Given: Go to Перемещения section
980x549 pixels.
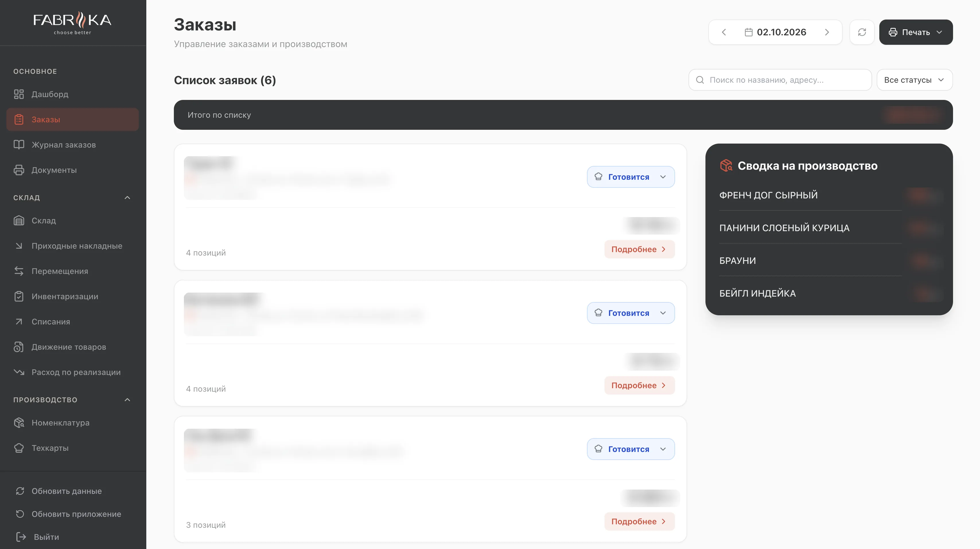Looking at the screenshot, I should coord(72,271).
